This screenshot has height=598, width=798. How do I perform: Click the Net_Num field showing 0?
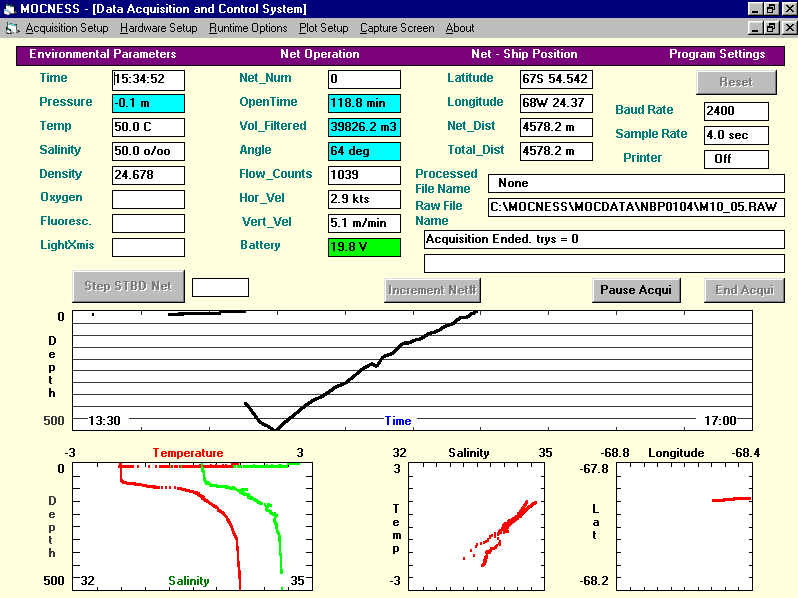[364, 79]
